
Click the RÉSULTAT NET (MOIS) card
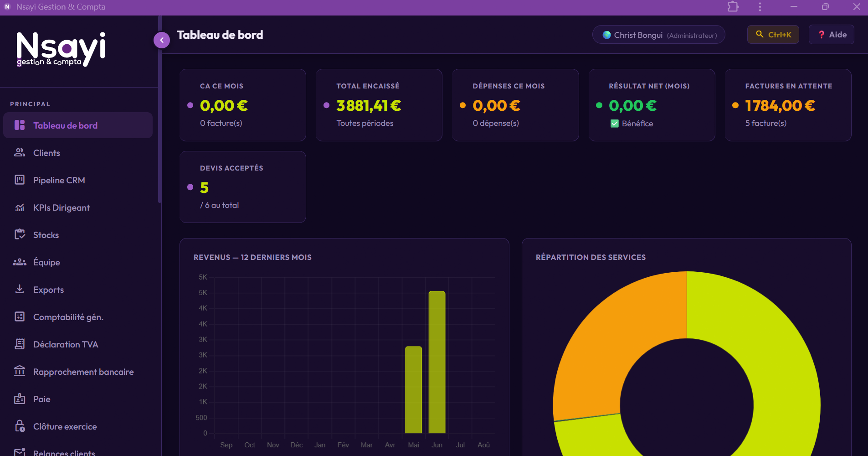pyautogui.click(x=652, y=105)
